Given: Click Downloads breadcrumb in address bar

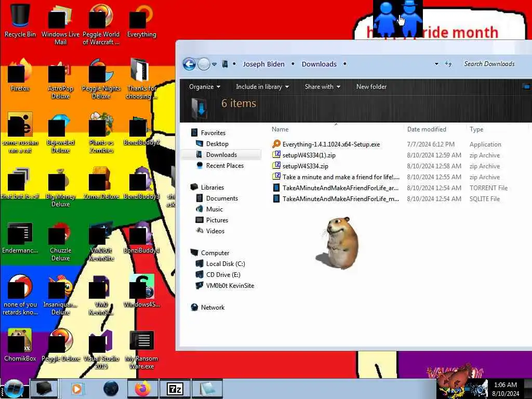Looking at the screenshot, I should pos(319,64).
